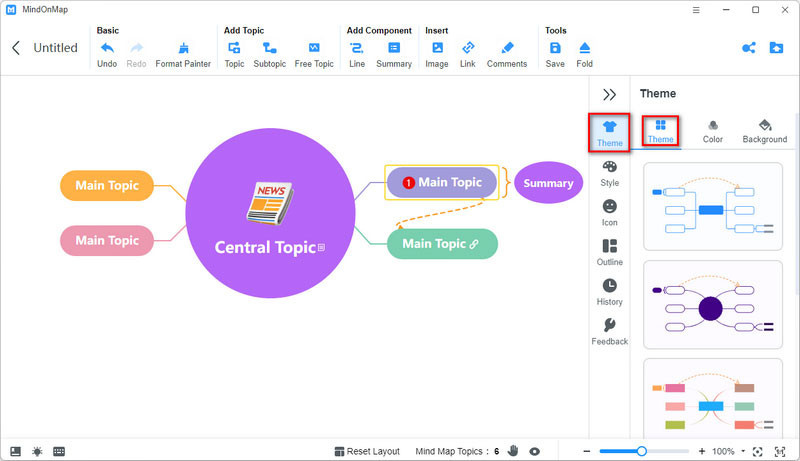Go back with the left arrow

(16, 48)
